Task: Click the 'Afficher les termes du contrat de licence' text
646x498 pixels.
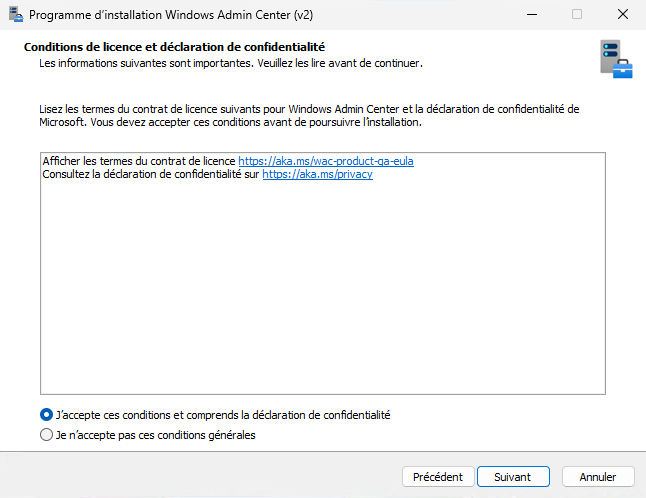Action: point(139,161)
